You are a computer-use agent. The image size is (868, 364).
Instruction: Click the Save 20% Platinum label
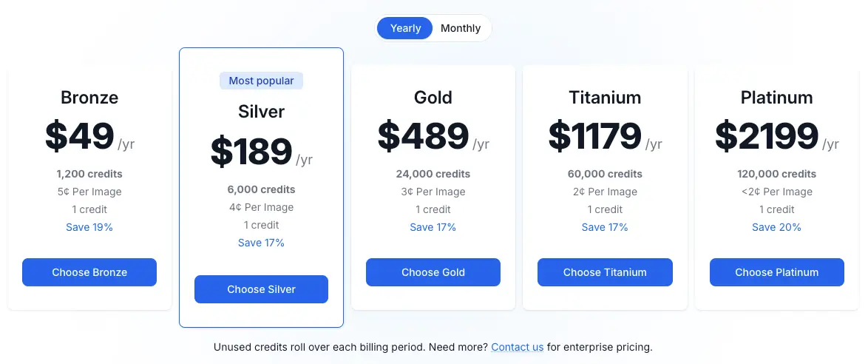tap(776, 227)
